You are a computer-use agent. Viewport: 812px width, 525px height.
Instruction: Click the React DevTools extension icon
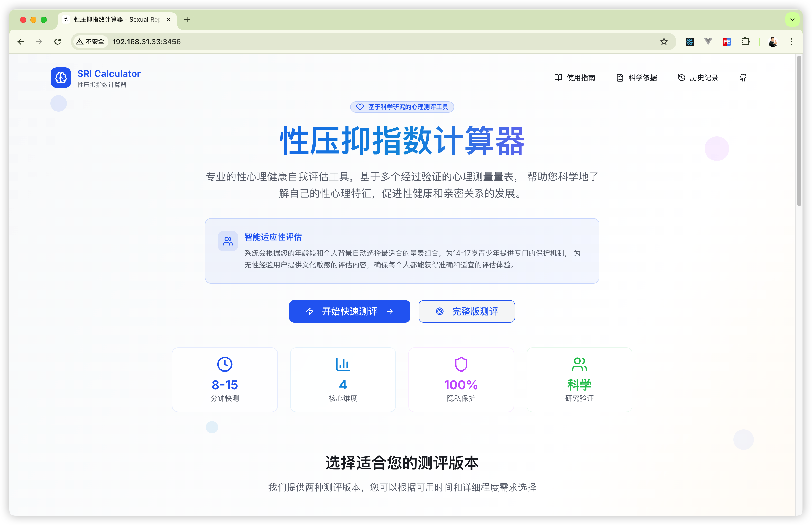click(x=689, y=42)
